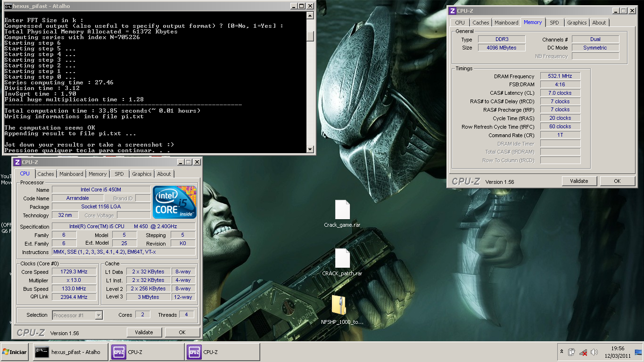Switch to hexus_pifast - Atalho taskbar button
This screenshot has height=362, width=644.
[x=70, y=352]
